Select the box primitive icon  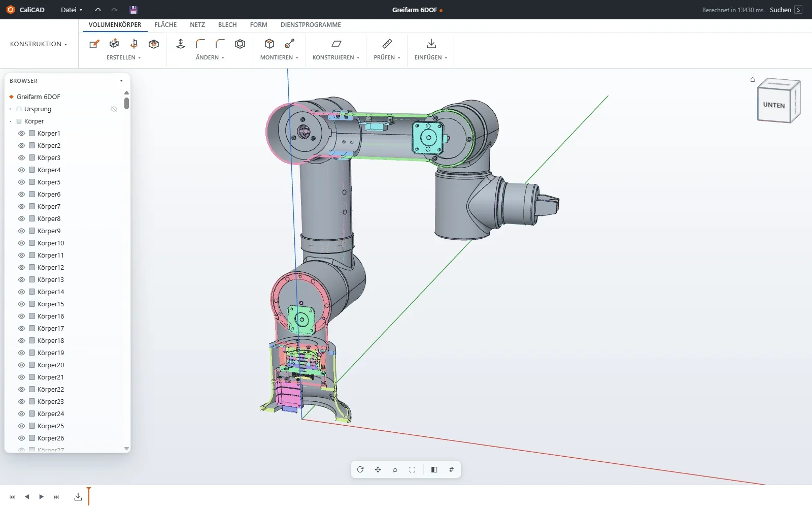click(x=154, y=44)
